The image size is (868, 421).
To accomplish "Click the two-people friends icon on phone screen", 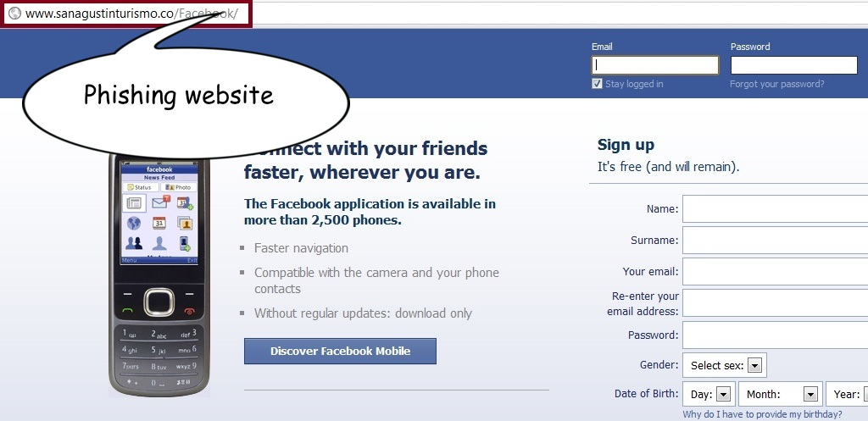I will click(x=134, y=243).
